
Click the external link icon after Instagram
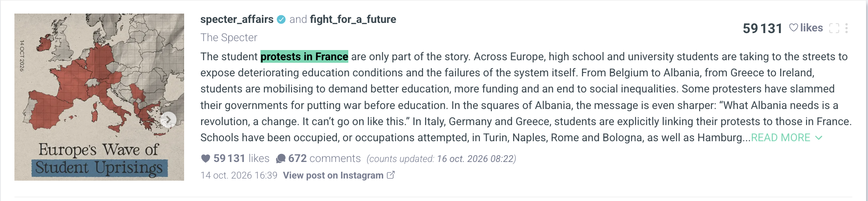tap(391, 175)
